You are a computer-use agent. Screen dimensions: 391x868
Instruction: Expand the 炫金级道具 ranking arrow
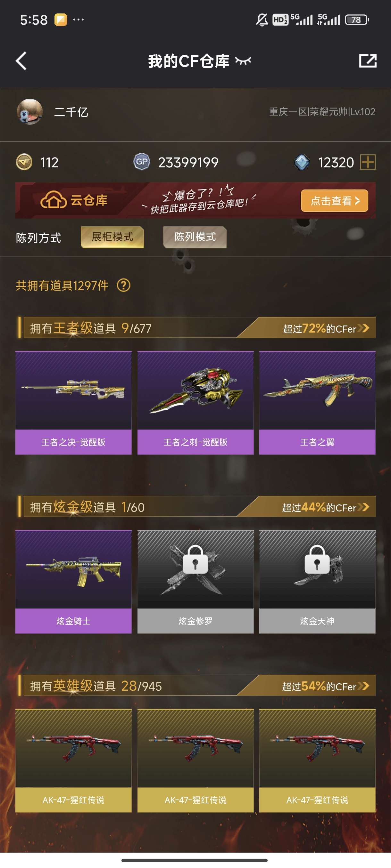[x=363, y=507]
